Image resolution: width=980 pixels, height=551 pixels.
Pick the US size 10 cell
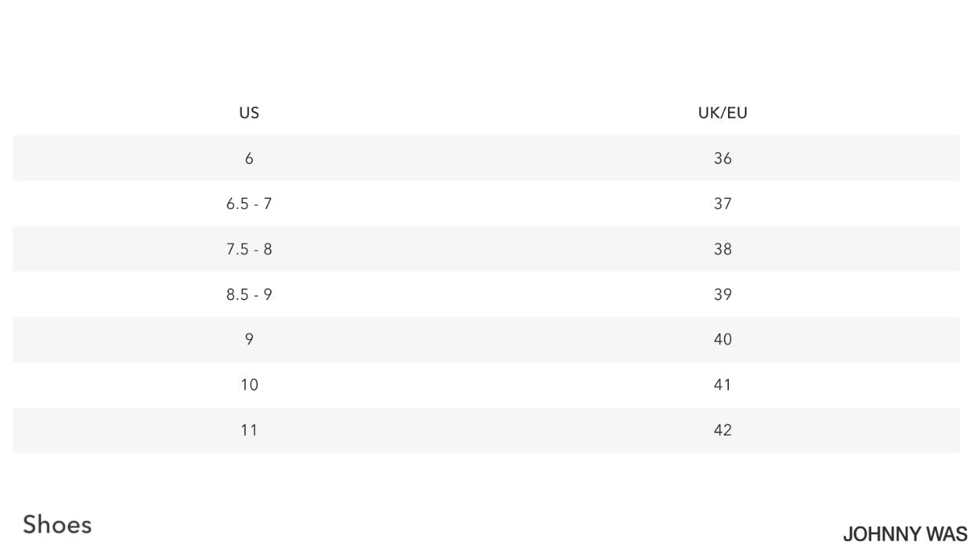(249, 384)
